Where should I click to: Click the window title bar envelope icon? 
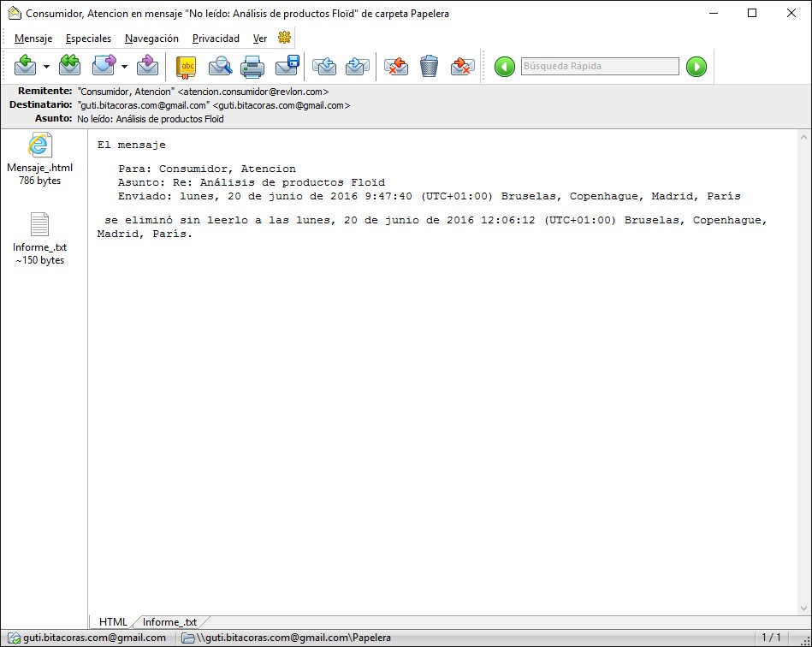tap(15, 14)
